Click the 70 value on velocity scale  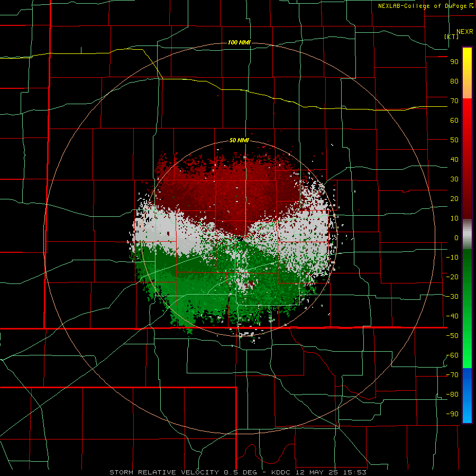(454, 101)
